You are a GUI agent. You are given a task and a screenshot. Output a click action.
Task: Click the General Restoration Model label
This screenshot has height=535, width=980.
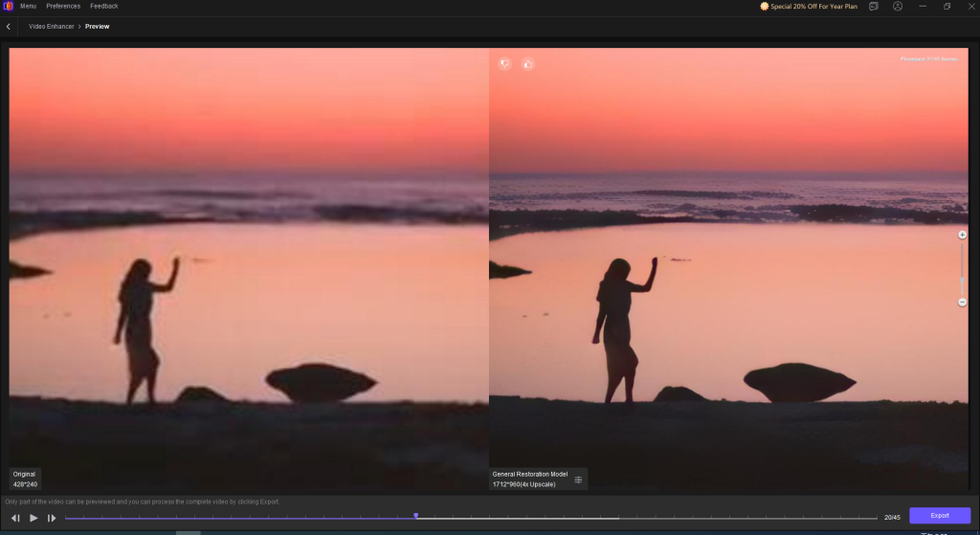[530, 475]
